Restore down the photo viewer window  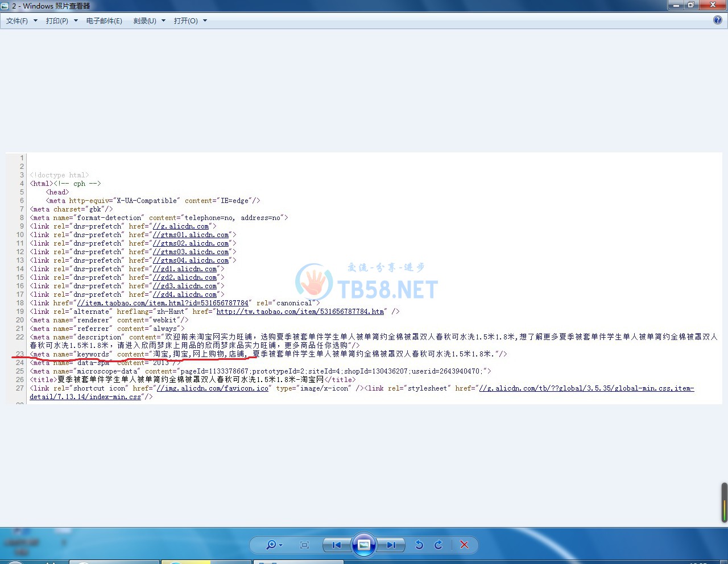691,5
